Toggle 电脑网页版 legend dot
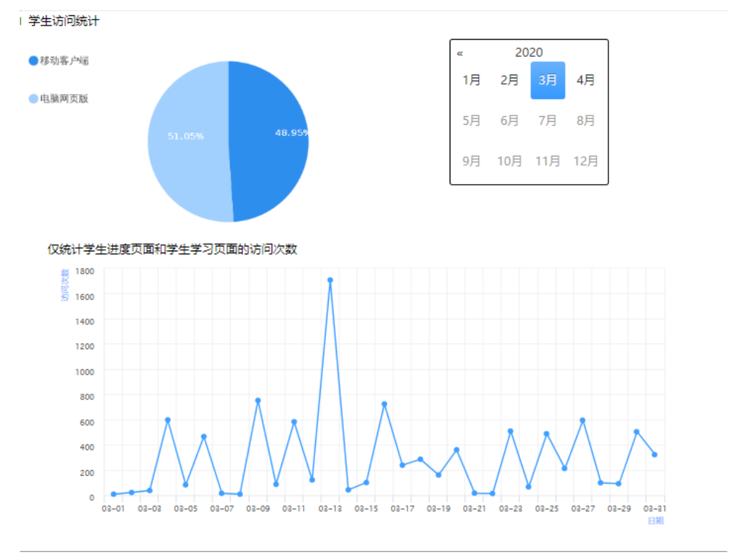This screenshot has width=741, height=560. click(x=33, y=98)
